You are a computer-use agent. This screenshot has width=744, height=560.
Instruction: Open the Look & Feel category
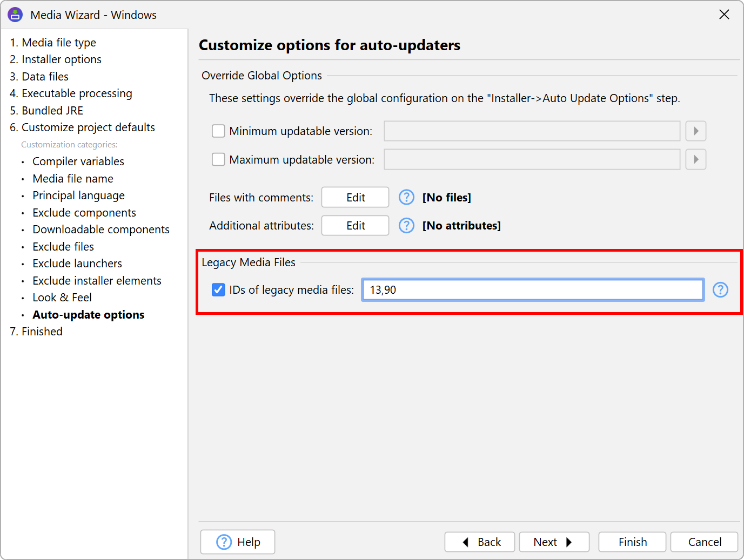pos(62,298)
